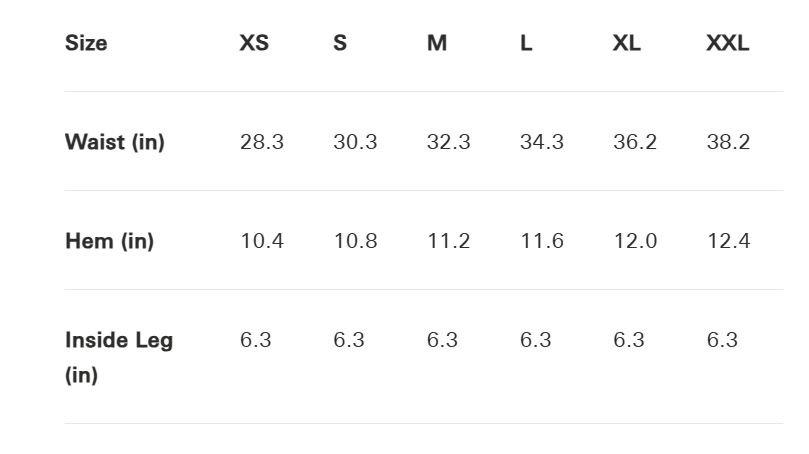
Task: Select the 10.4 hem value
Action: click(262, 241)
